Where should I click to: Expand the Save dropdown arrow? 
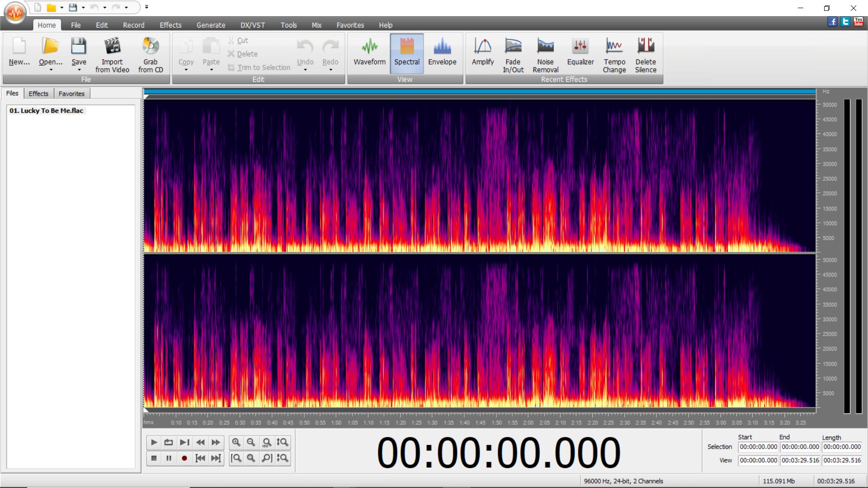pyautogui.click(x=79, y=70)
